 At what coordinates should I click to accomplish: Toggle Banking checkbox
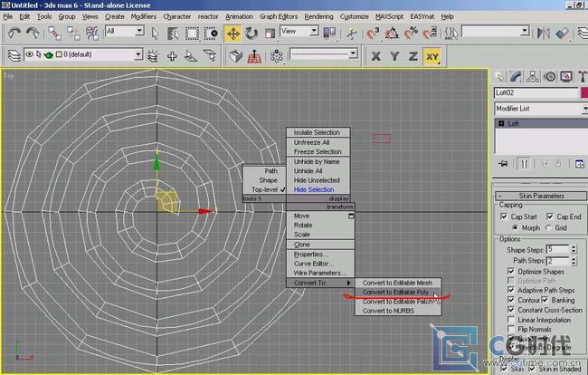point(545,300)
